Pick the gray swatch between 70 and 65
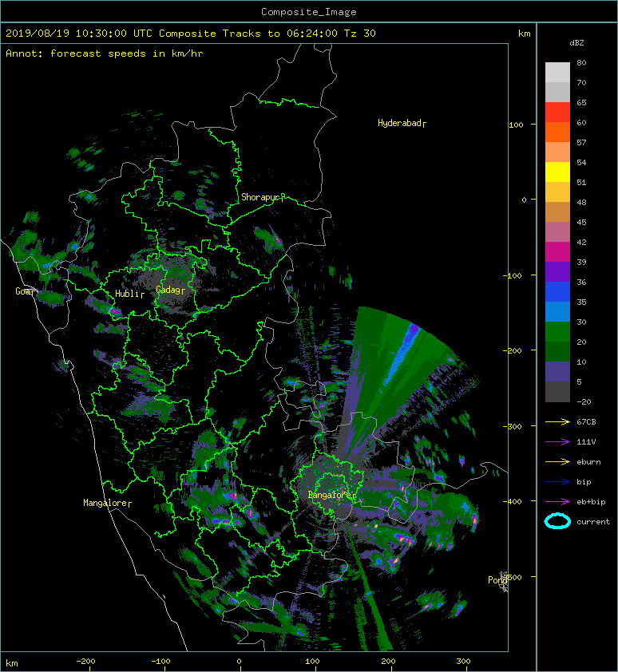Screen dimensions: 618x672 click(557, 92)
